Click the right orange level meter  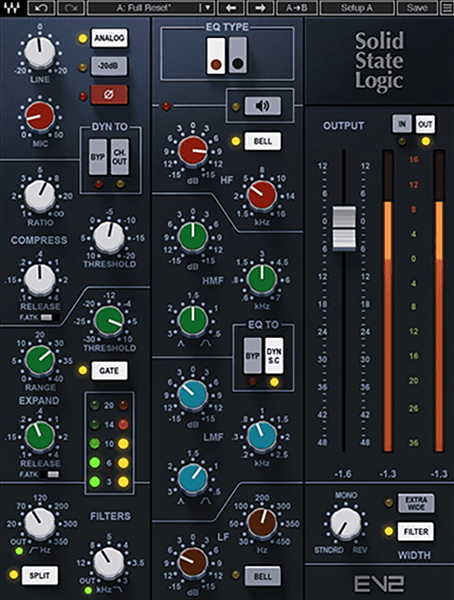[439, 301]
